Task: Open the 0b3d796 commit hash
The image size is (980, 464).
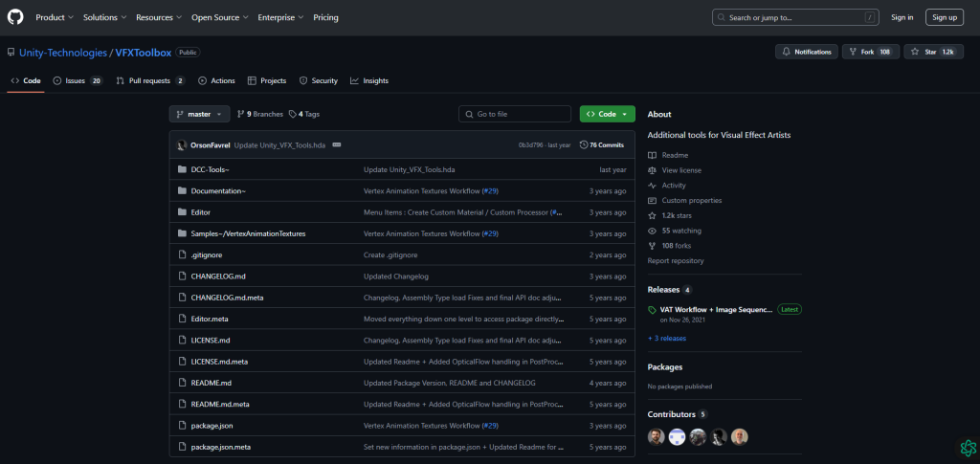Action: click(531, 144)
